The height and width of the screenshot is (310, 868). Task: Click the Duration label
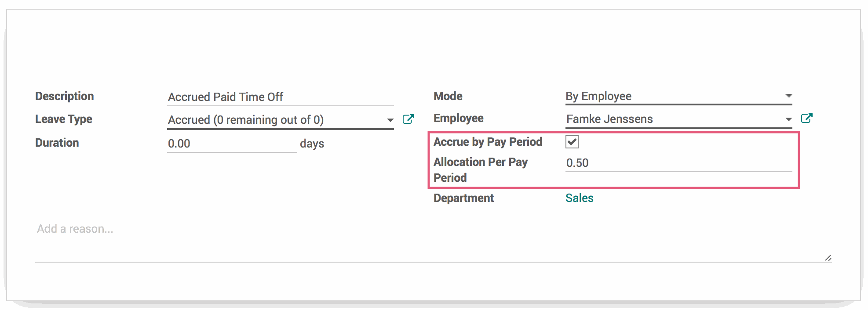pos(57,143)
